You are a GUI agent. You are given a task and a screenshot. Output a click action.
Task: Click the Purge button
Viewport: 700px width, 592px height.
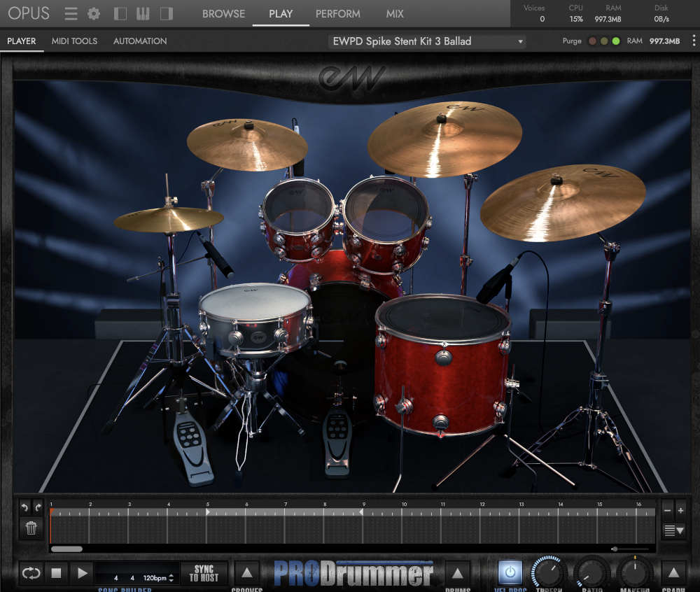[572, 41]
